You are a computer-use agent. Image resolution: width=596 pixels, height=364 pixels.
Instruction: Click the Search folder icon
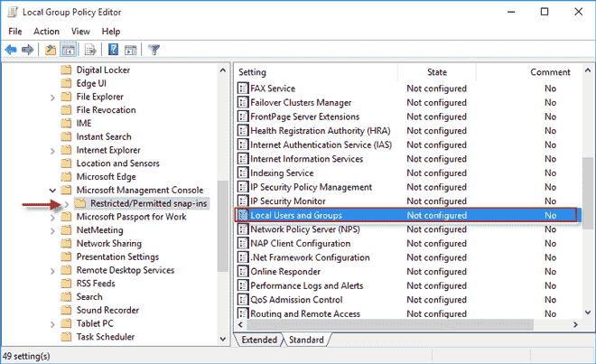[66, 296]
